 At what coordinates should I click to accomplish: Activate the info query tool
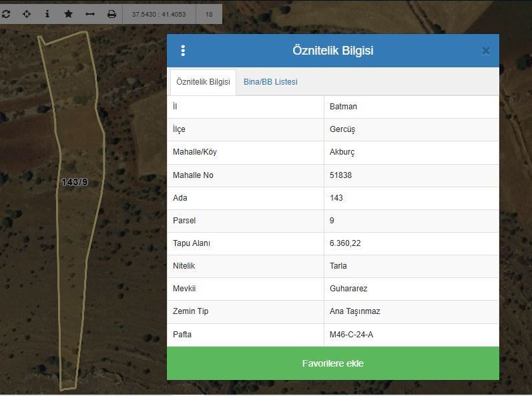click(47, 14)
